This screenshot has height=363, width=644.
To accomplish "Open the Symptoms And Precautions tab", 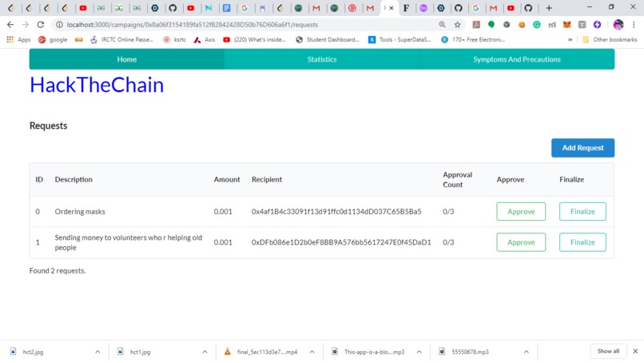I will [517, 59].
